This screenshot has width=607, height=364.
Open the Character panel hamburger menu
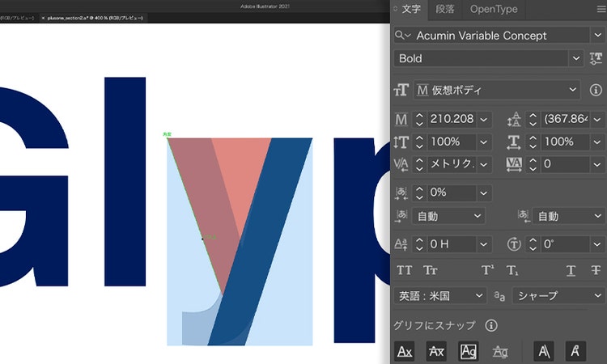[x=601, y=9]
